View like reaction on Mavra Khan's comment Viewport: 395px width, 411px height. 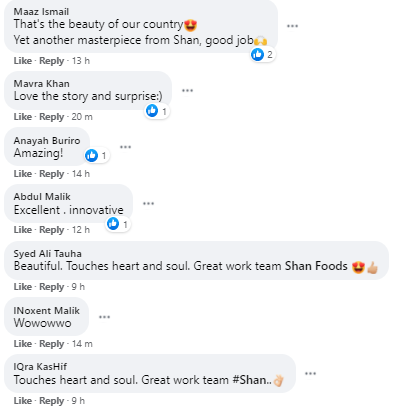157,111
